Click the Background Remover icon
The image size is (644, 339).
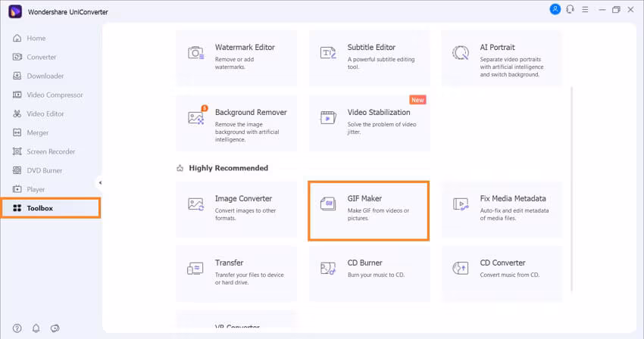tap(196, 118)
